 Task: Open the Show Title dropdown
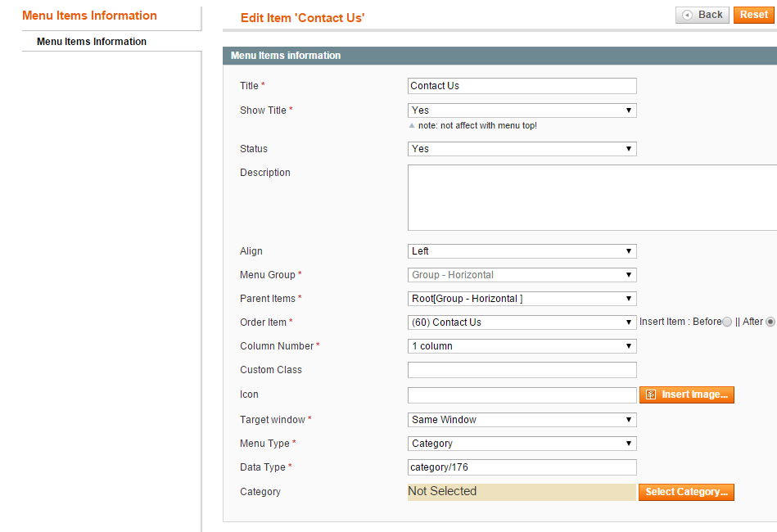522,110
